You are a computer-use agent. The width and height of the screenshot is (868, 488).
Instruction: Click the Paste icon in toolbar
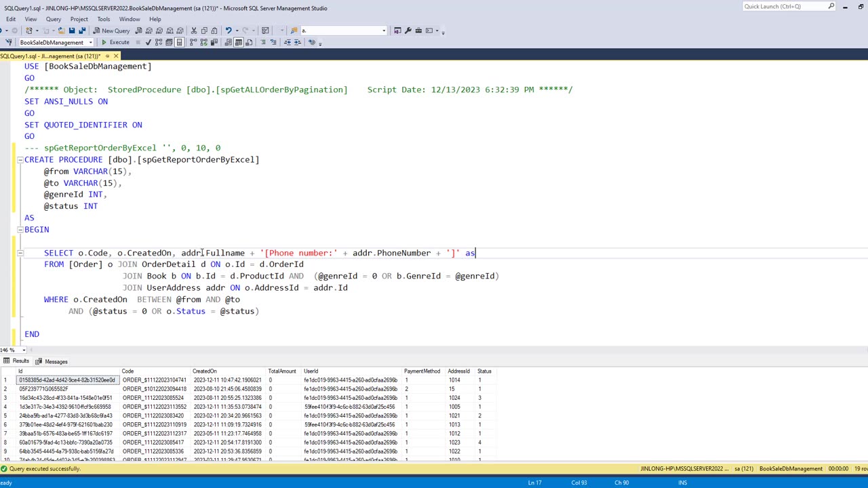point(214,30)
